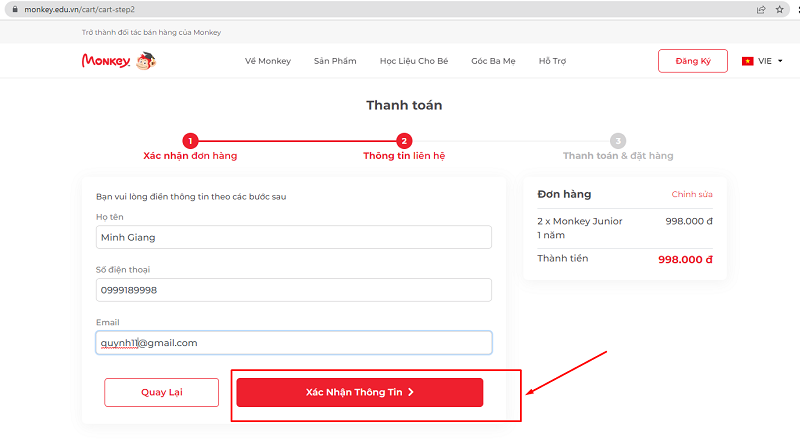This screenshot has width=800, height=447.
Task: Click the Monkey logo
Action: pos(106,61)
